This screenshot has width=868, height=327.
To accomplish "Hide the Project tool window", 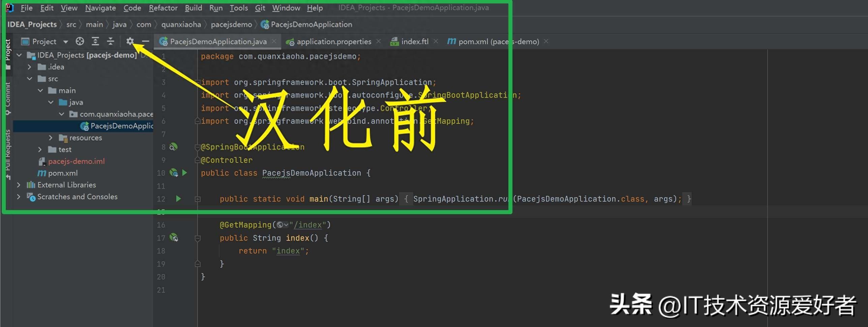I will pos(146,41).
